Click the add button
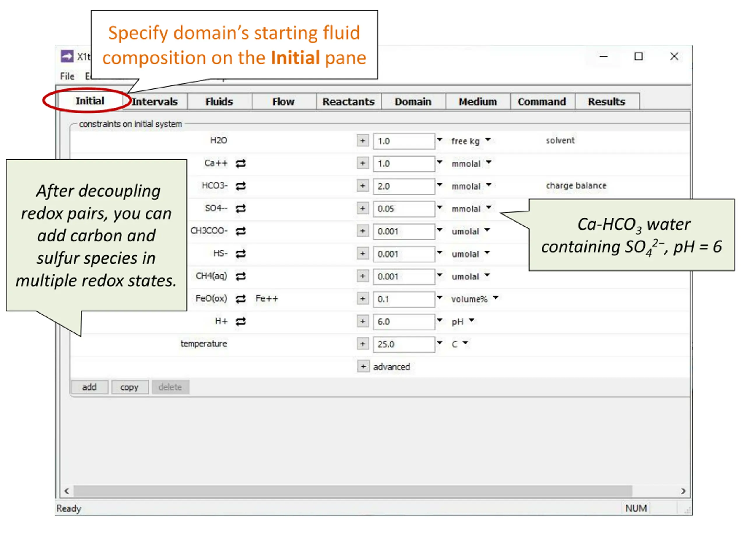Image resolution: width=747 pixels, height=560 pixels. [90, 387]
